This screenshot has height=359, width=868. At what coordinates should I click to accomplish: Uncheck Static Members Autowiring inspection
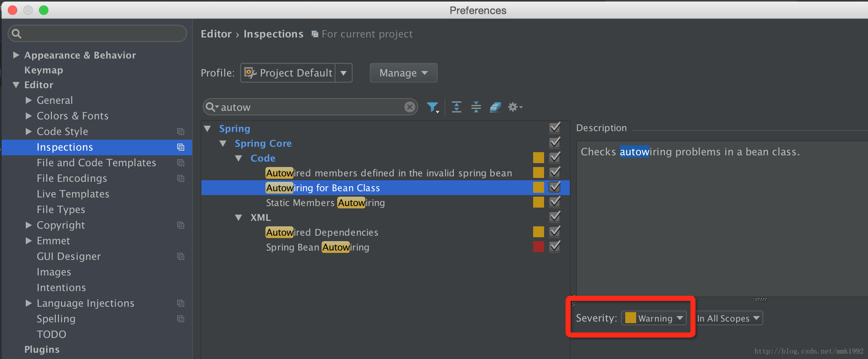pyautogui.click(x=555, y=202)
